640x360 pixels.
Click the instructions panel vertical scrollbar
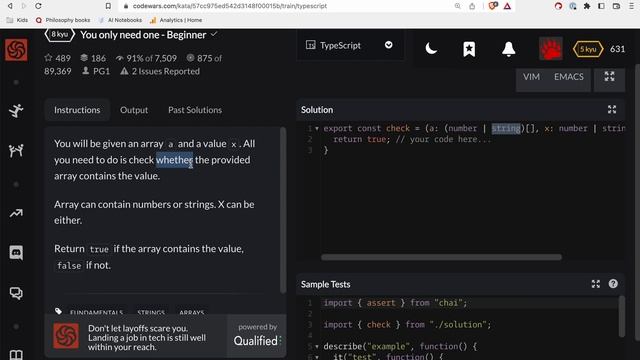(x=283, y=210)
